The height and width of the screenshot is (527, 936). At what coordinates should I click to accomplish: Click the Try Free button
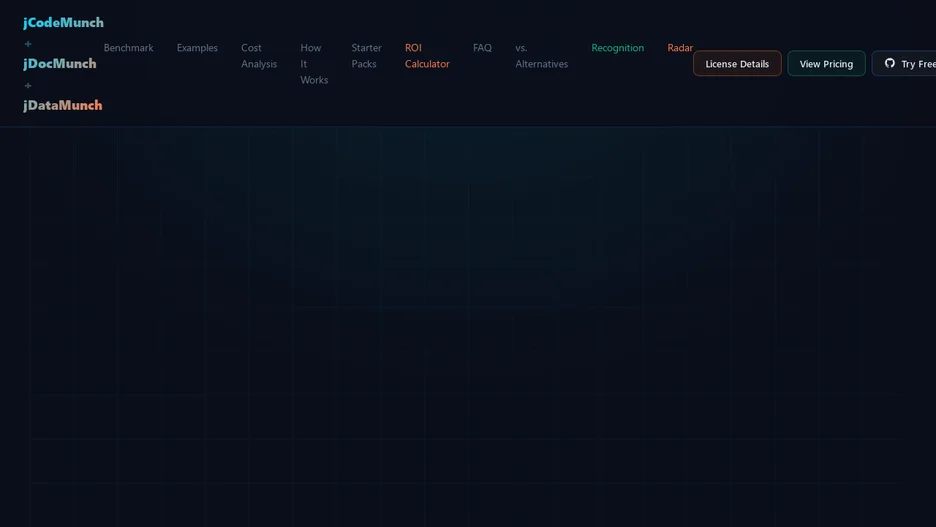click(904, 63)
